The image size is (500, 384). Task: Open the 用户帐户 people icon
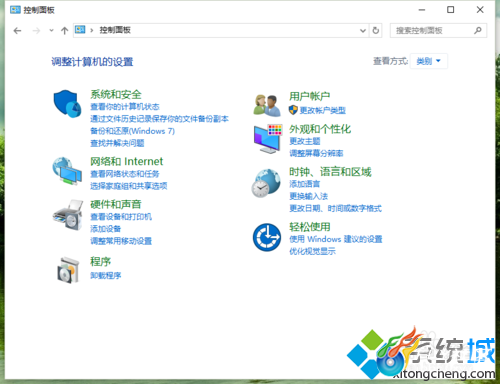267,105
